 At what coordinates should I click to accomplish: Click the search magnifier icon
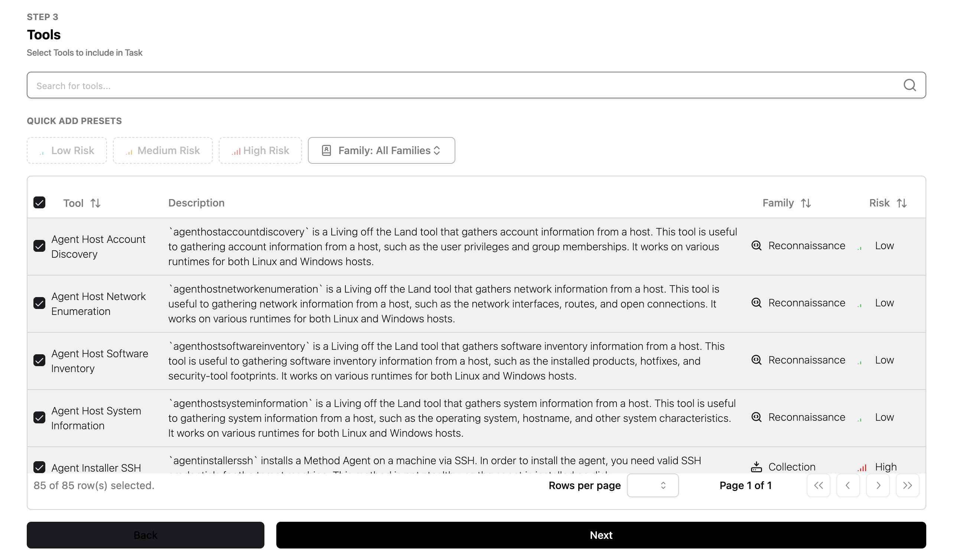click(x=910, y=85)
